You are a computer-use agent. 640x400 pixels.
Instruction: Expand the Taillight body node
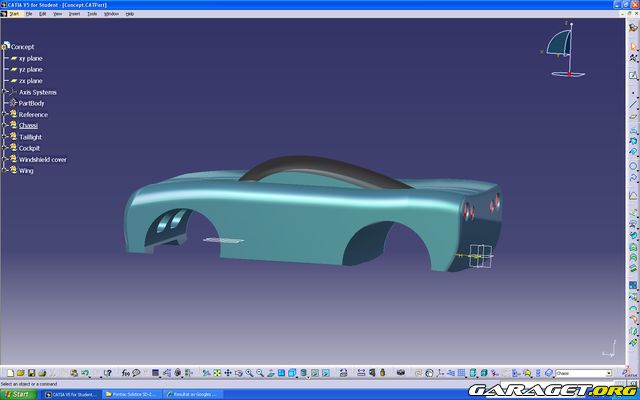click(6, 137)
